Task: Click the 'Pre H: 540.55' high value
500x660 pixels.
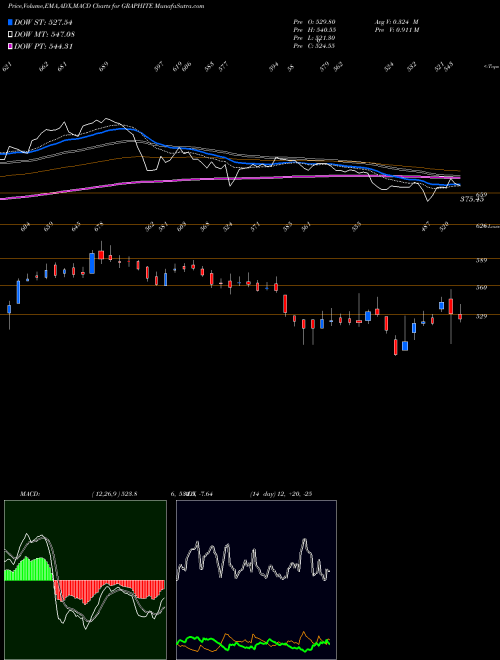Action: tap(314, 30)
